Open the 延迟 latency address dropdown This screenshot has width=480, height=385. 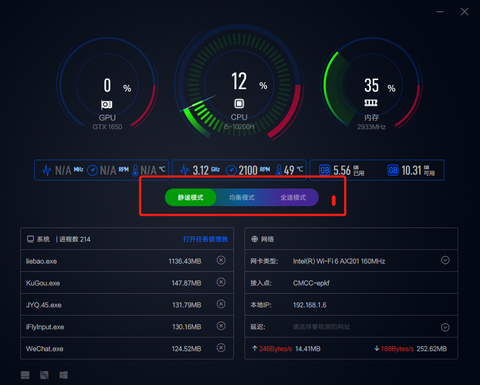pyautogui.click(x=445, y=327)
